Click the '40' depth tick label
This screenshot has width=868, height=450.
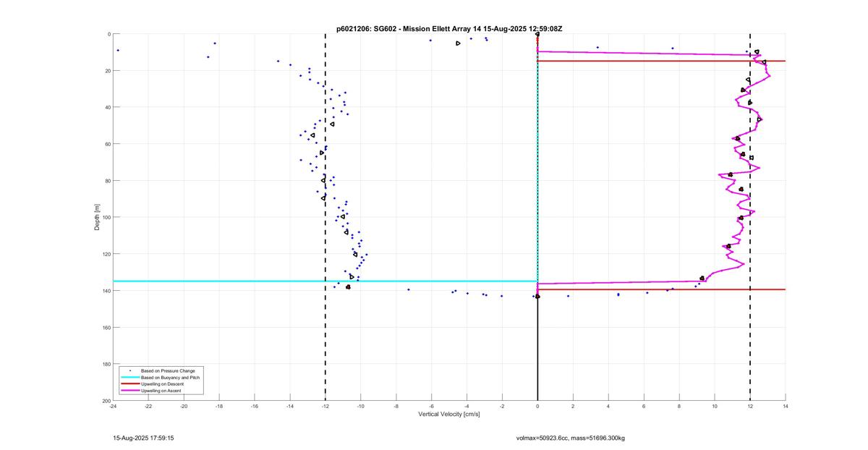(107, 107)
